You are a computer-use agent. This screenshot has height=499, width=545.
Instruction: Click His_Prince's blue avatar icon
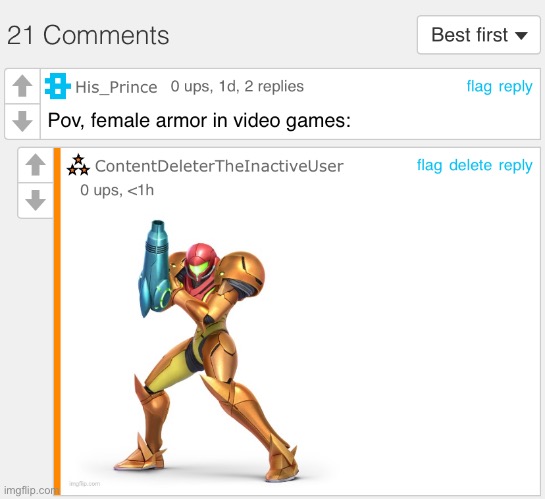click(x=57, y=86)
